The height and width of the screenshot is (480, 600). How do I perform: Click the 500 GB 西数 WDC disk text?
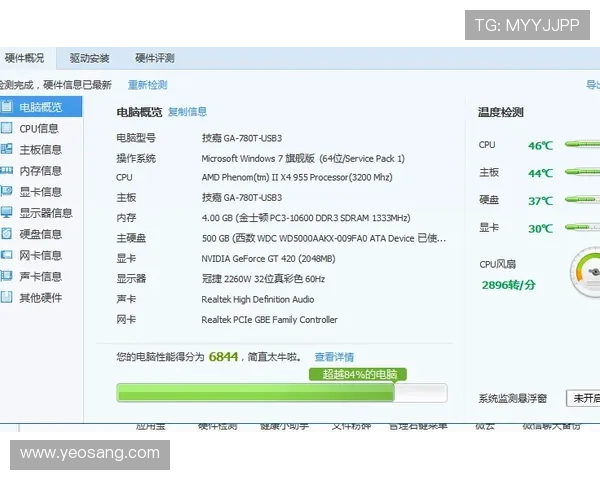point(324,238)
